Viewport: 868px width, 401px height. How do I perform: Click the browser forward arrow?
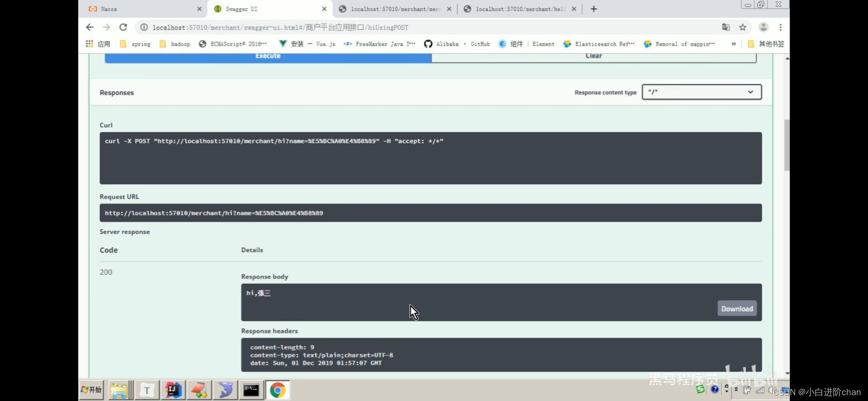coord(106,27)
